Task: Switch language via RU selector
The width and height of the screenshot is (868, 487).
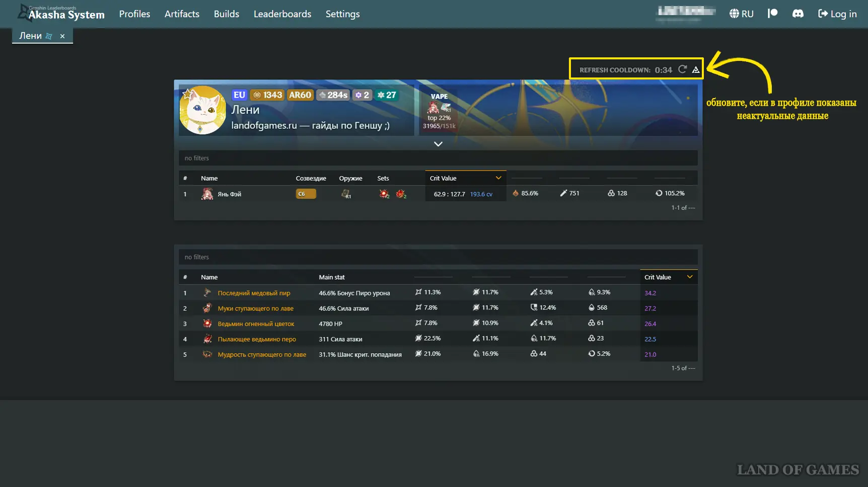Action: 741,14
